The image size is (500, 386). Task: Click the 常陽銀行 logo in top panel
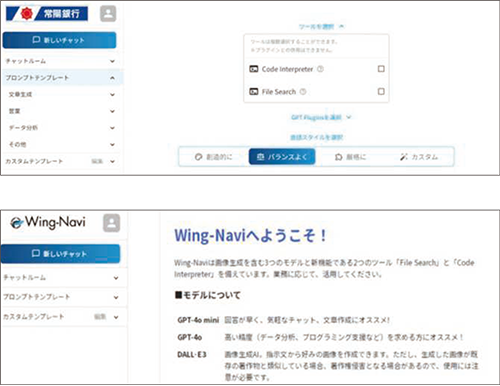[x=47, y=14]
